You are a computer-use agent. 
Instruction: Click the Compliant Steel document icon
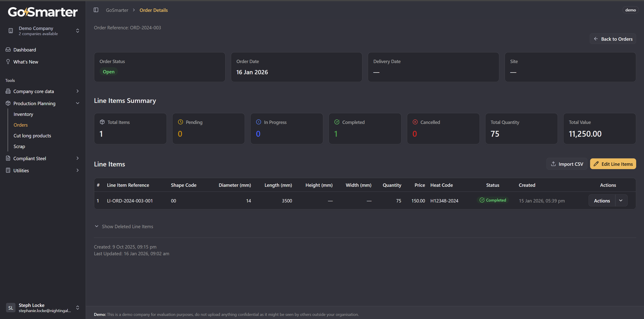(x=8, y=158)
